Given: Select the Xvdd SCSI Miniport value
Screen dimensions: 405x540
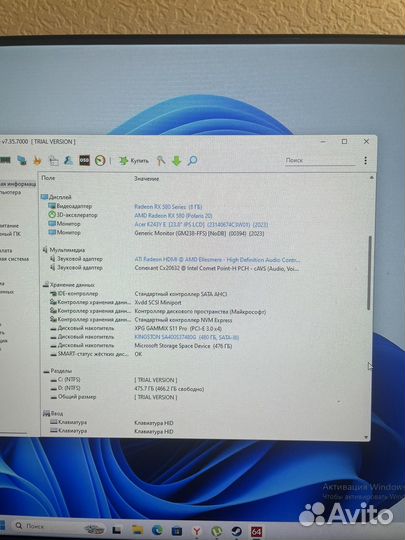Looking at the screenshot, I should click(x=158, y=303).
